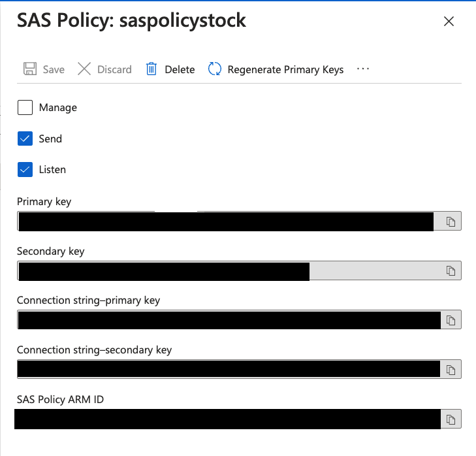Click the Delete trash can icon
The height and width of the screenshot is (456, 476).
click(x=151, y=69)
